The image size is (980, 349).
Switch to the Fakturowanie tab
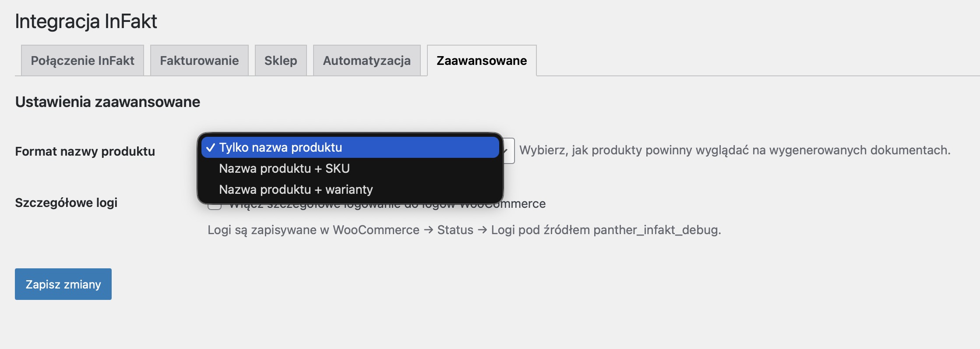click(x=199, y=61)
